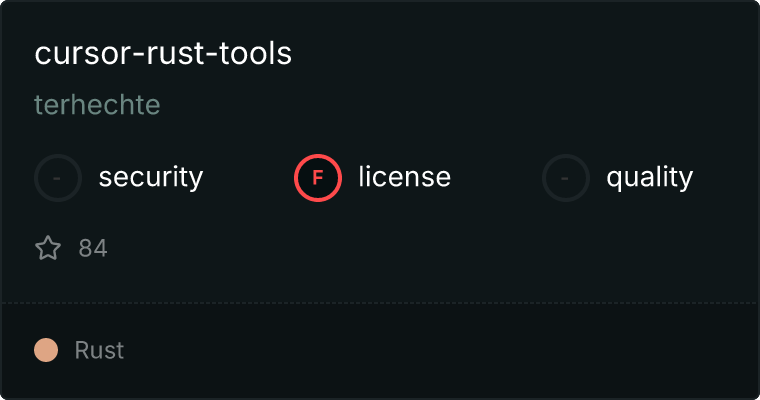Open the cursor-rust-tools title link
The width and height of the screenshot is (760, 400).
(x=163, y=54)
